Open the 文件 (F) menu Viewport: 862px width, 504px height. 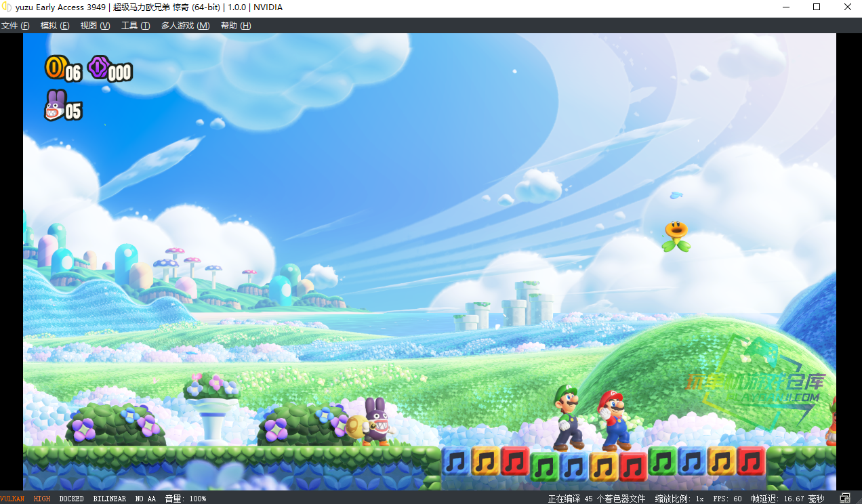[x=16, y=26]
